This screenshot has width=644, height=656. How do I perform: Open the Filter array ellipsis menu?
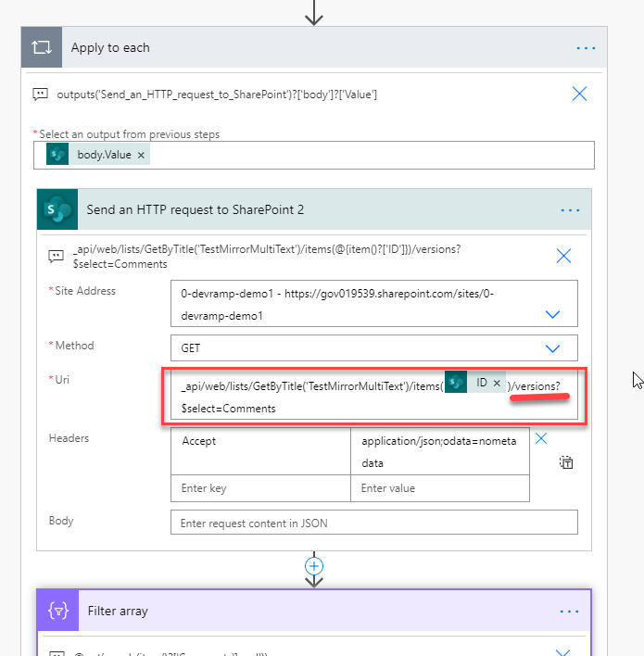click(570, 612)
